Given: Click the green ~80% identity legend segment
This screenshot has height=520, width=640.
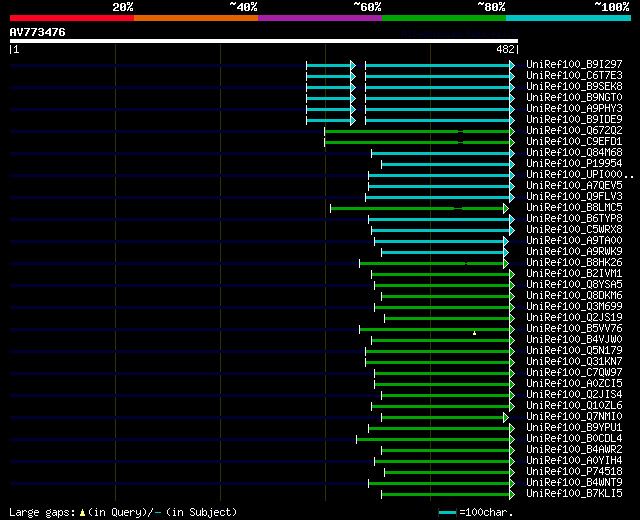Looking at the screenshot, I should [x=444, y=18].
